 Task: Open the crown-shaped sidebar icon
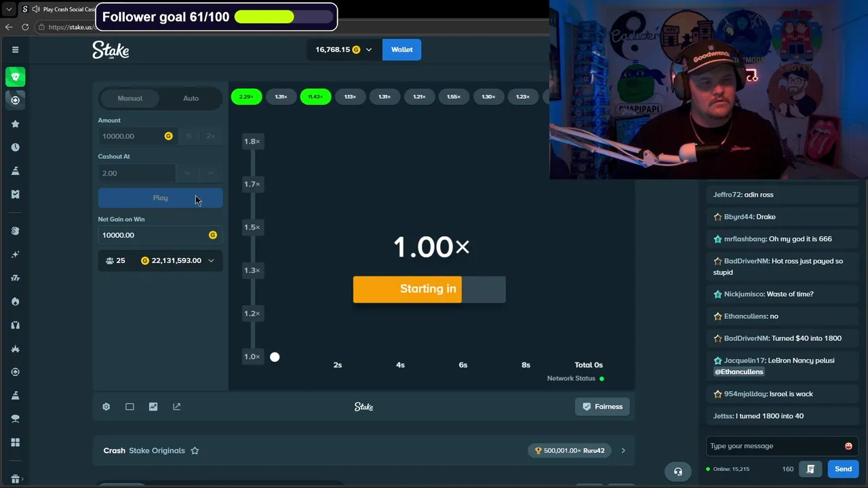point(15,348)
